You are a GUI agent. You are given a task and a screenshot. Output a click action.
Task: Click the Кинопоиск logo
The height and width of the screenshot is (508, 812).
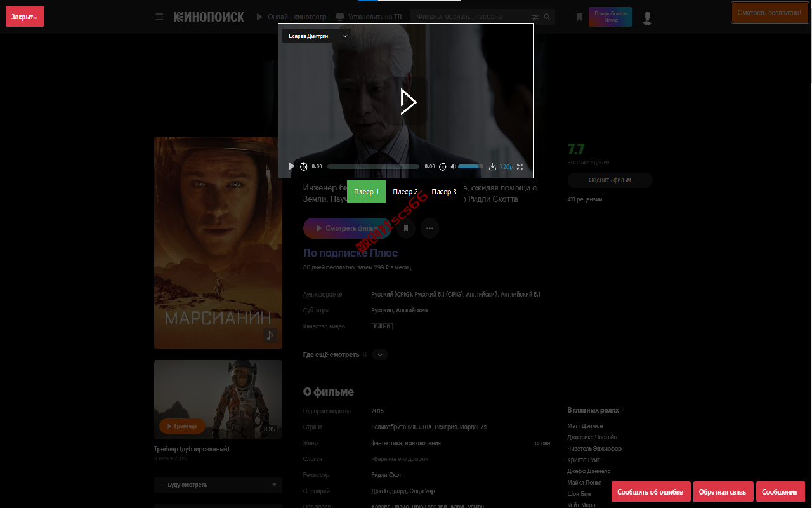pos(209,17)
